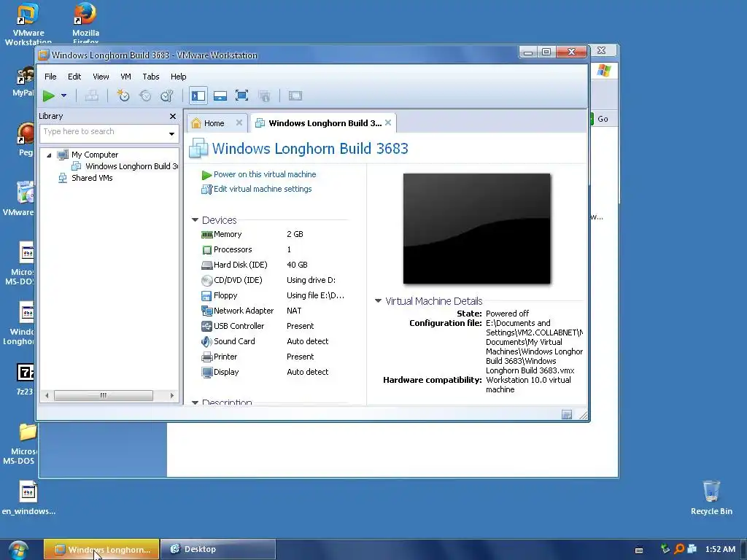Collapse the Virtual Machine Details section
Screen dimensions: 747x560
point(379,301)
